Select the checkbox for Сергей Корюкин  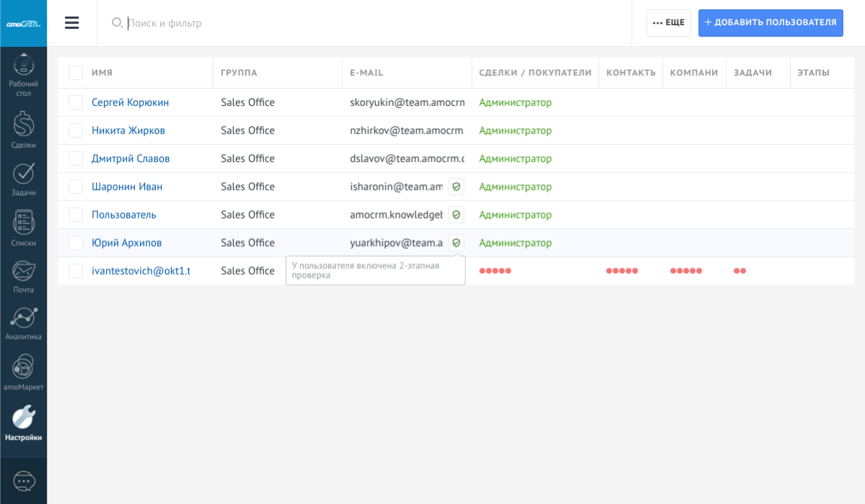76,102
